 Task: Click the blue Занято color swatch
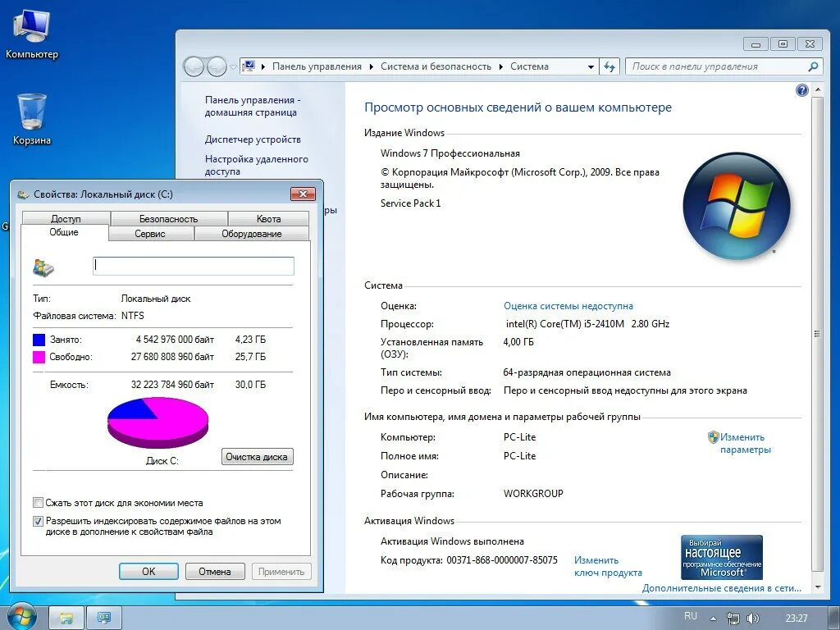[39, 340]
